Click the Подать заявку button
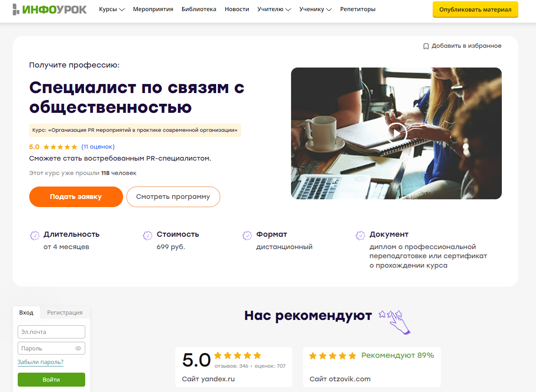The height and width of the screenshot is (392, 536). tap(76, 197)
